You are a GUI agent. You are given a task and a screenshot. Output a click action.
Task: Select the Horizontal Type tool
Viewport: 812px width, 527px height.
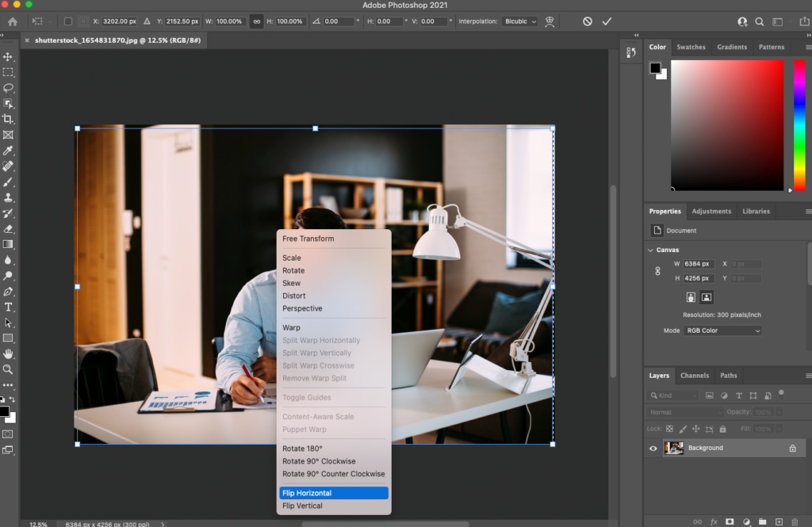coord(9,307)
